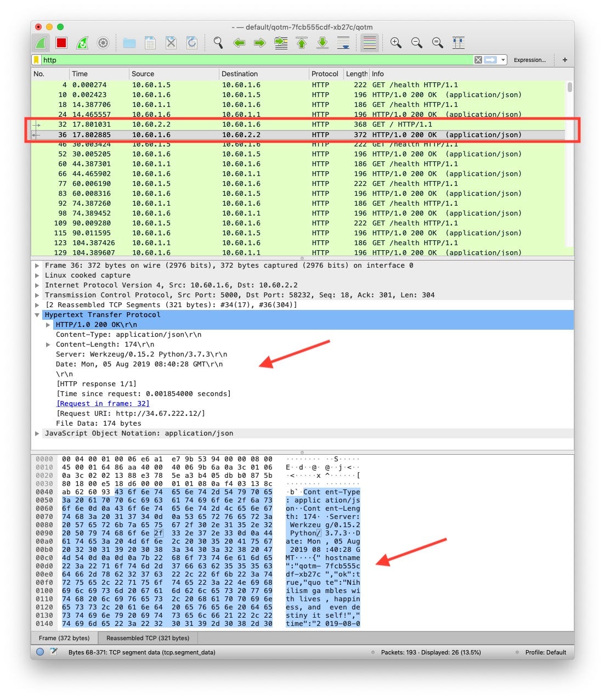Sort by Length column header
This screenshot has width=605, height=700.
point(357,74)
